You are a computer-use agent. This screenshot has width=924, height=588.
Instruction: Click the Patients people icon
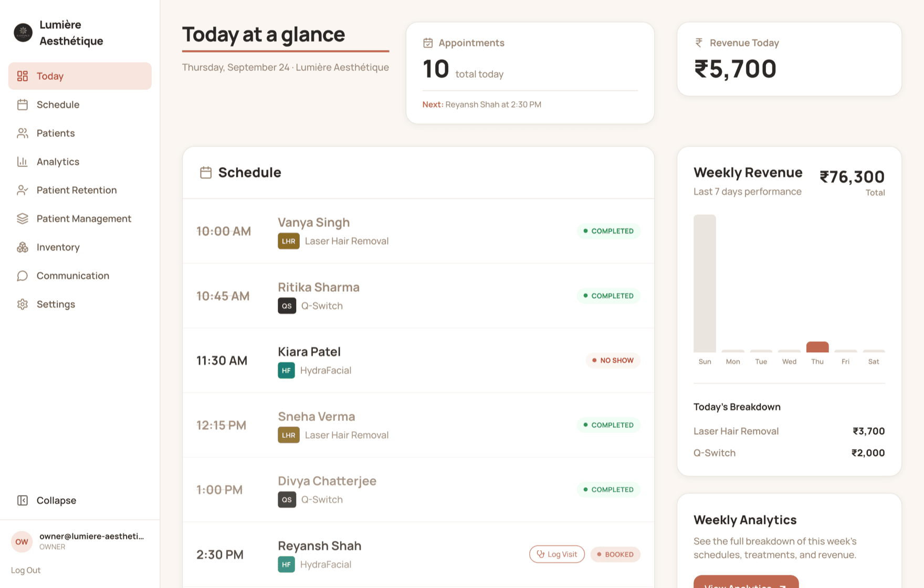point(23,133)
